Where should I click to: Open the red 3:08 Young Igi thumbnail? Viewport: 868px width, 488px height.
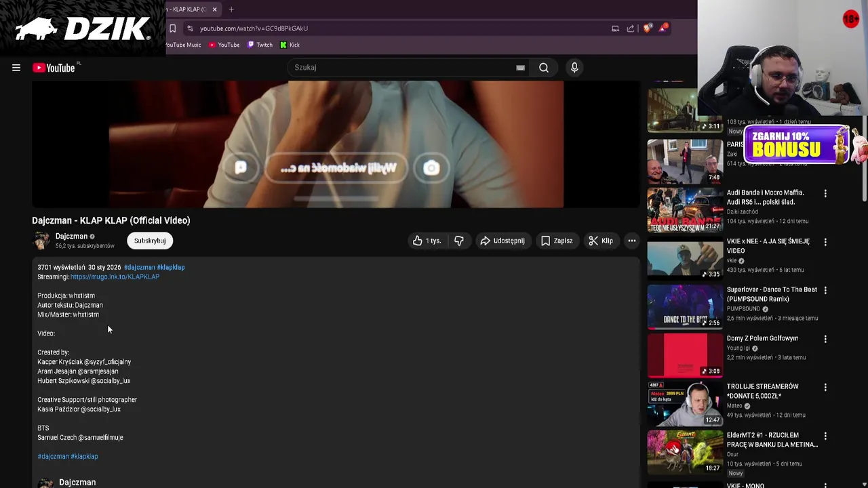pyautogui.click(x=685, y=356)
